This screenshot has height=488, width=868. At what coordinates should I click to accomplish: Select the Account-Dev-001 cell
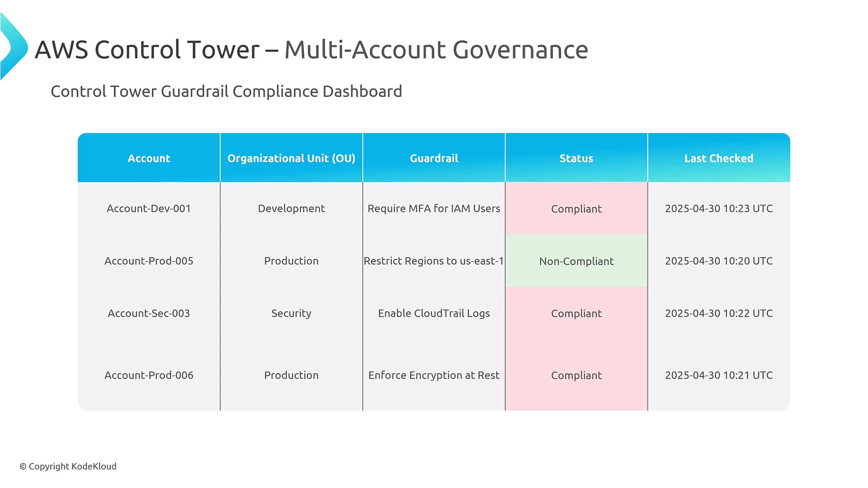(149, 208)
